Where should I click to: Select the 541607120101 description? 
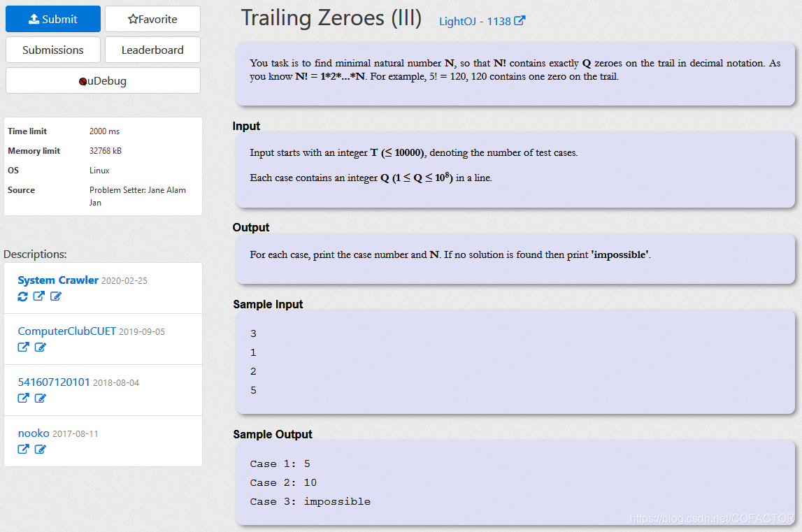point(54,382)
